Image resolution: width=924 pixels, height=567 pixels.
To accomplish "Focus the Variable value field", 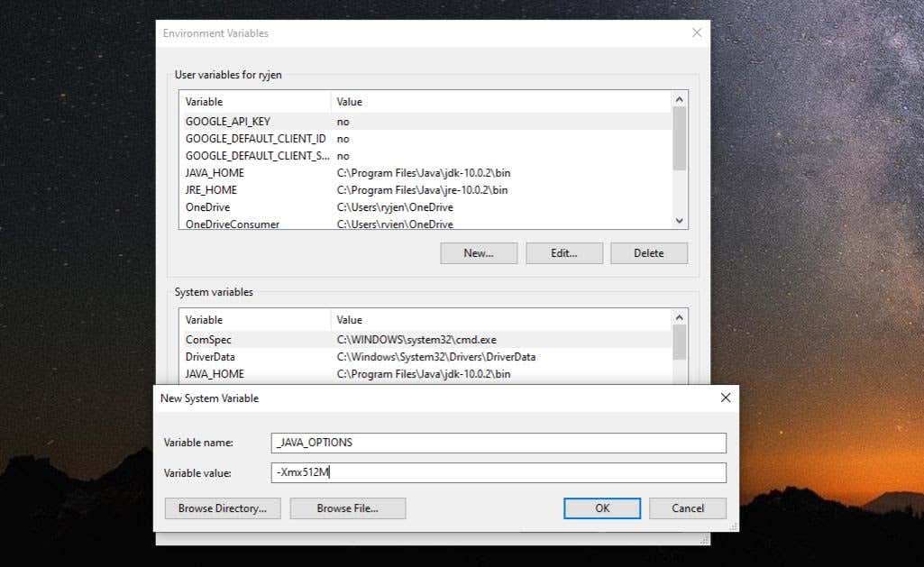I will (499, 472).
